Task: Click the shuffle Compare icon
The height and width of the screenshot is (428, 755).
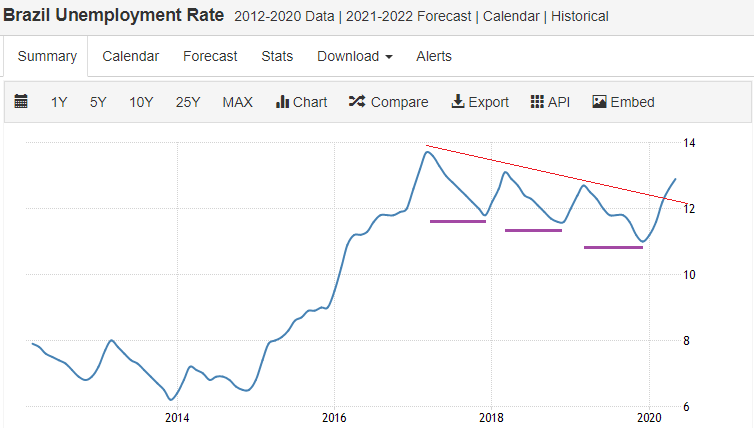Action: (x=357, y=101)
